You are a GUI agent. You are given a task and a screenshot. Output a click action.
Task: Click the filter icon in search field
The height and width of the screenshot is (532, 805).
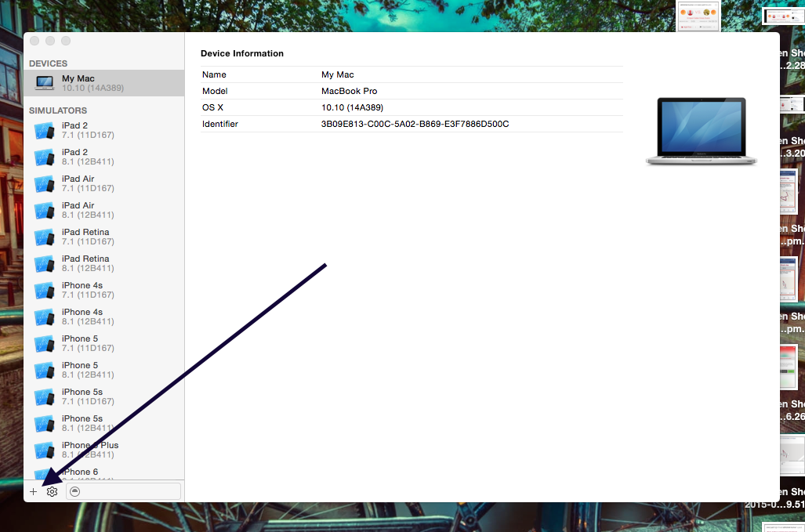point(75,491)
